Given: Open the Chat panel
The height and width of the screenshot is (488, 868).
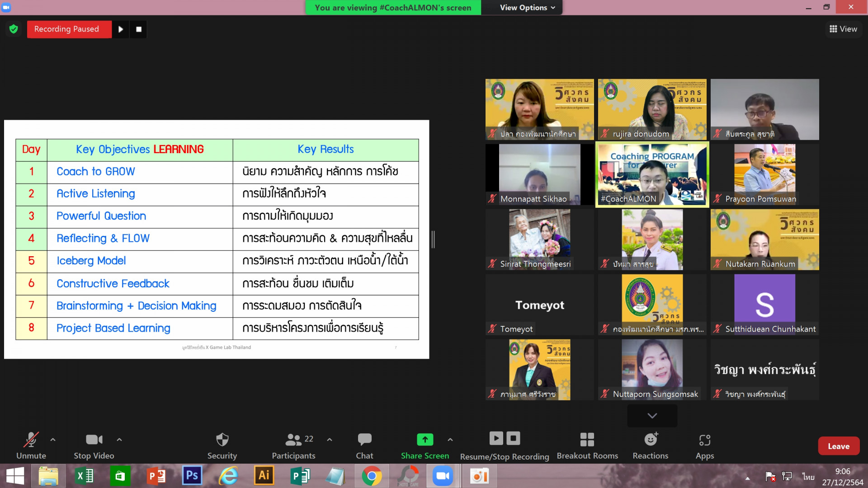Looking at the screenshot, I should tap(364, 445).
